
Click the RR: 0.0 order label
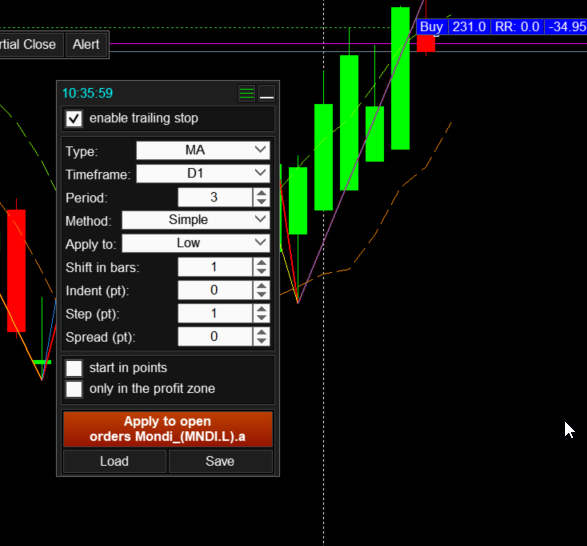[517, 27]
